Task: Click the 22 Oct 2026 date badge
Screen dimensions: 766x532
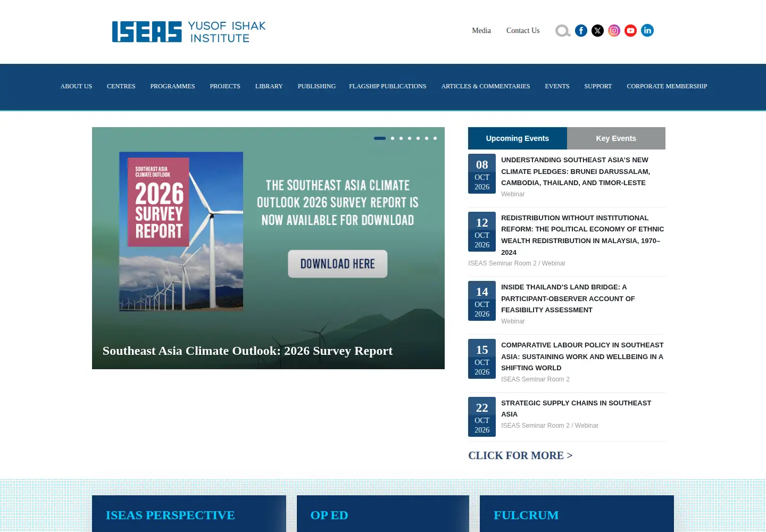Action: pos(482,417)
